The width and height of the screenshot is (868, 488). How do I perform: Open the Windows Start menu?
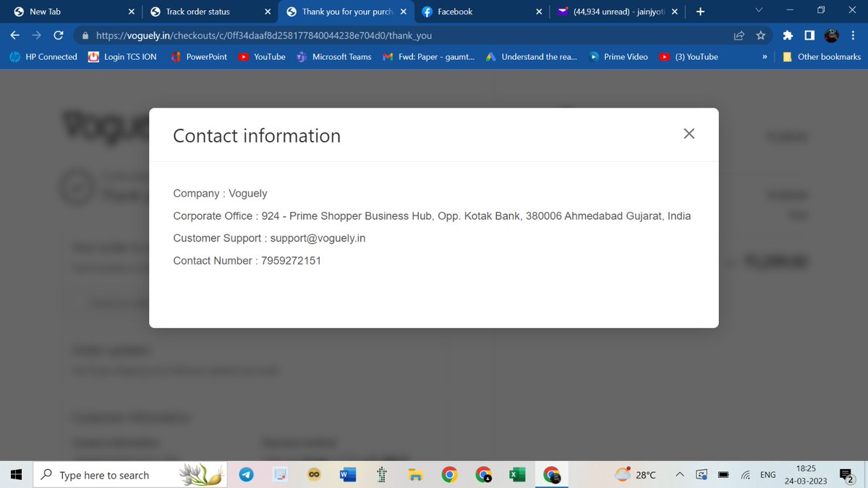click(17, 474)
